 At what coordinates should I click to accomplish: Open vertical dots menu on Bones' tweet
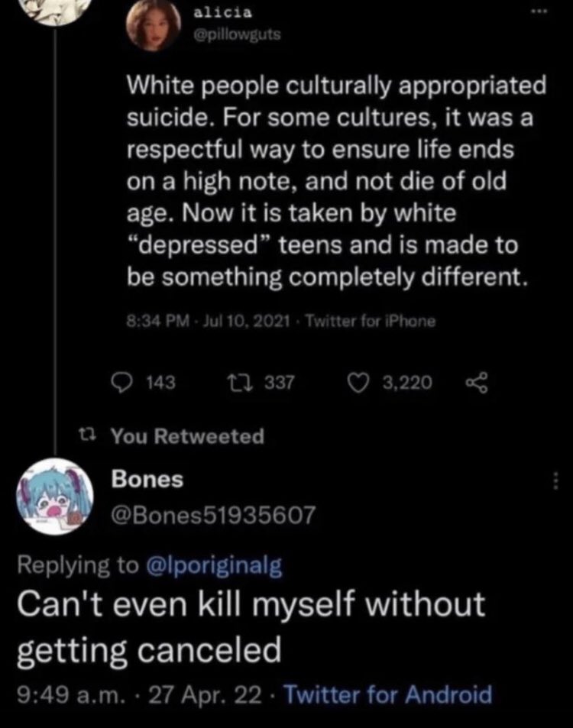(x=556, y=480)
